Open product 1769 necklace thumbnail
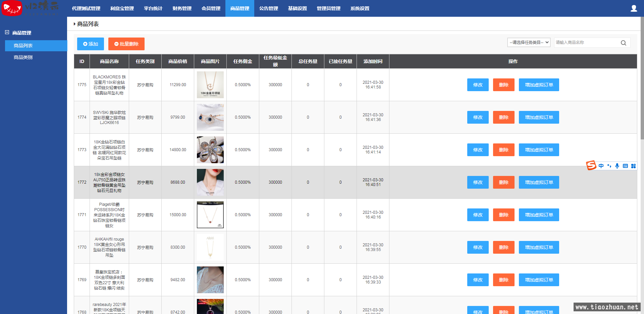 click(210, 280)
